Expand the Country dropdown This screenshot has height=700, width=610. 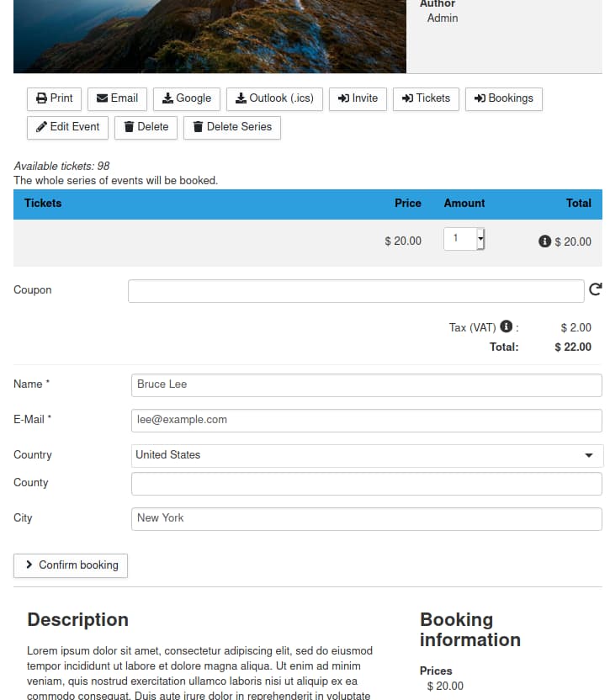click(x=367, y=455)
